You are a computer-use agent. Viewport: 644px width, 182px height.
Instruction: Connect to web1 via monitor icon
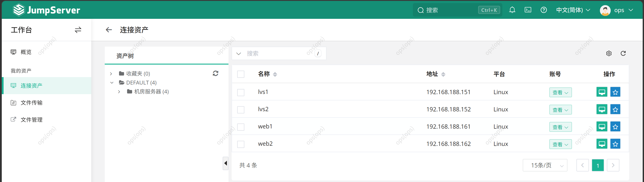click(602, 126)
